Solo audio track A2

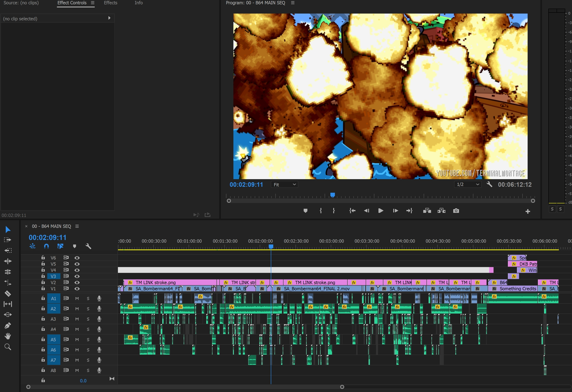coord(88,309)
